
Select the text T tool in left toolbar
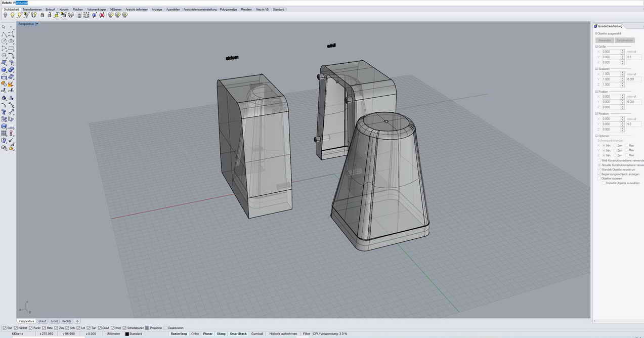click(4, 112)
